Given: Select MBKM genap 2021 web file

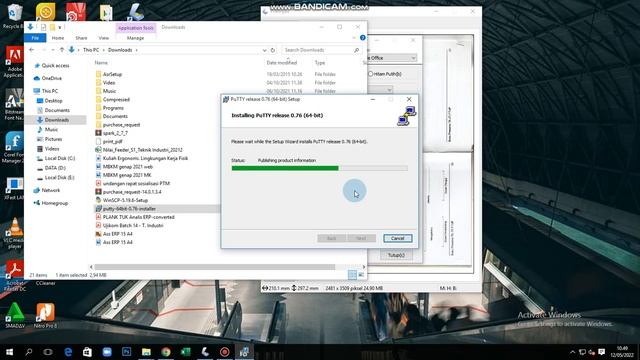Looking at the screenshot, I should coord(127,167).
